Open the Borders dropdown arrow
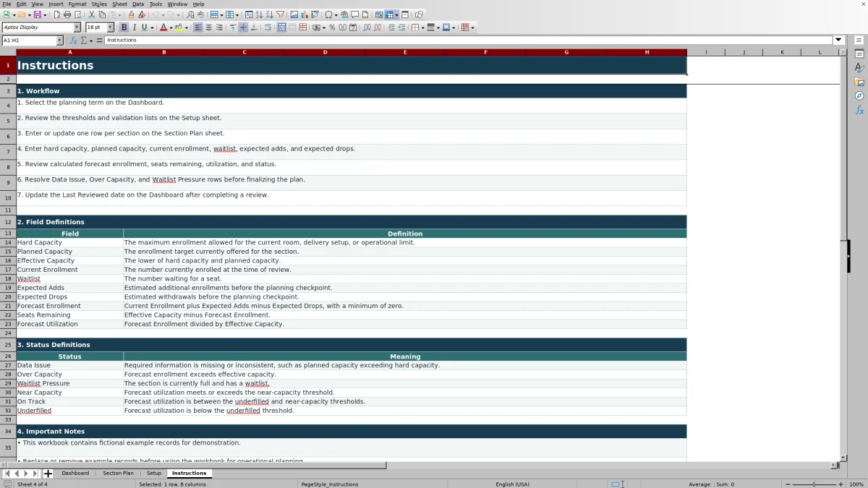This screenshot has width=868, height=488. tap(422, 27)
